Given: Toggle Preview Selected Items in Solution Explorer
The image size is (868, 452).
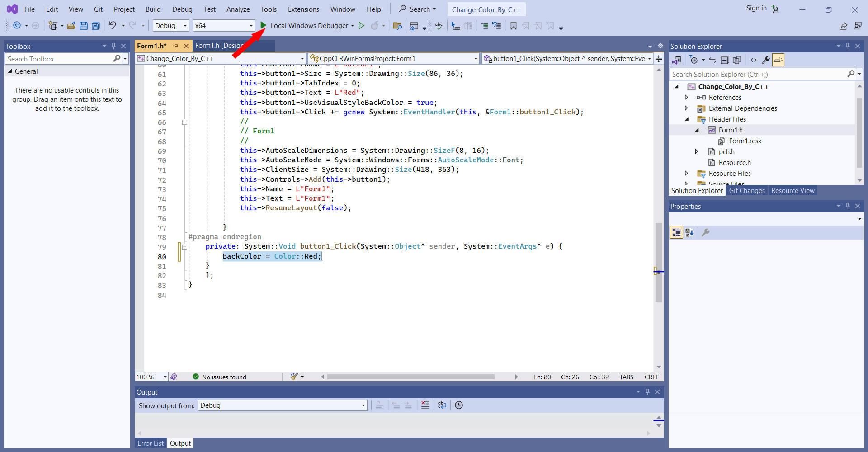Looking at the screenshot, I should pos(778,60).
